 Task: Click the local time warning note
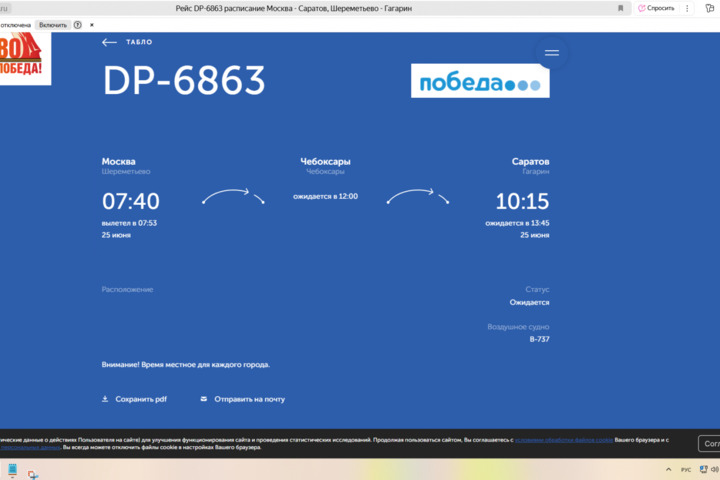pyautogui.click(x=186, y=365)
